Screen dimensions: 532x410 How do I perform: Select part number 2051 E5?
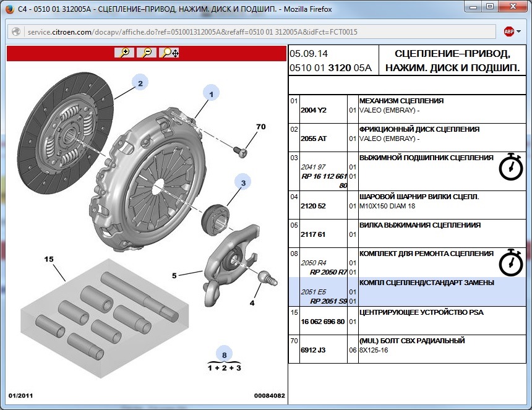[x=313, y=292]
